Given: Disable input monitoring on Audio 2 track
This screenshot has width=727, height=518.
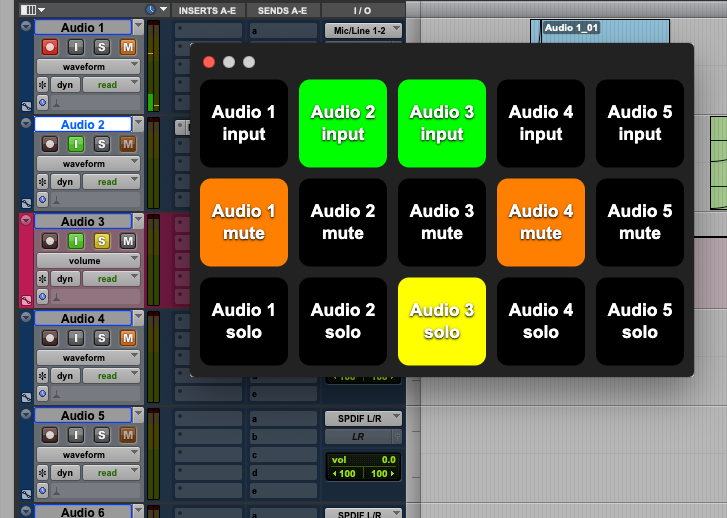Looking at the screenshot, I should tap(76, 144).
